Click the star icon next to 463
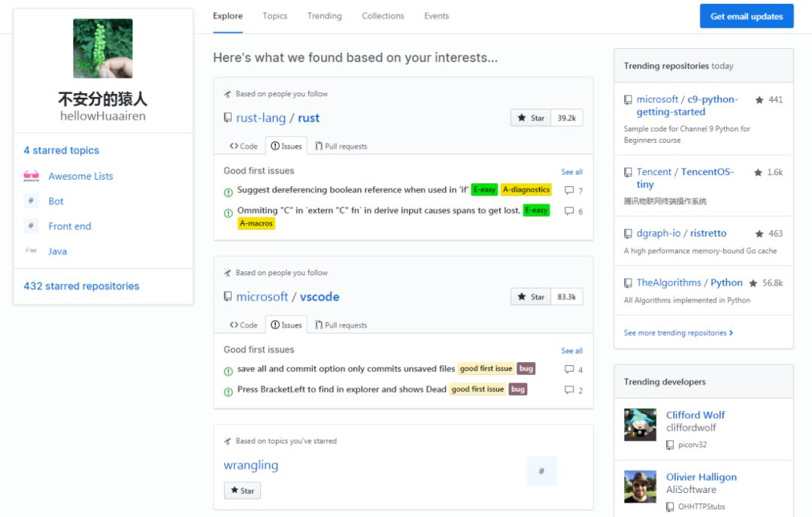This screenshot has width=812, height=517. [759, 234]
